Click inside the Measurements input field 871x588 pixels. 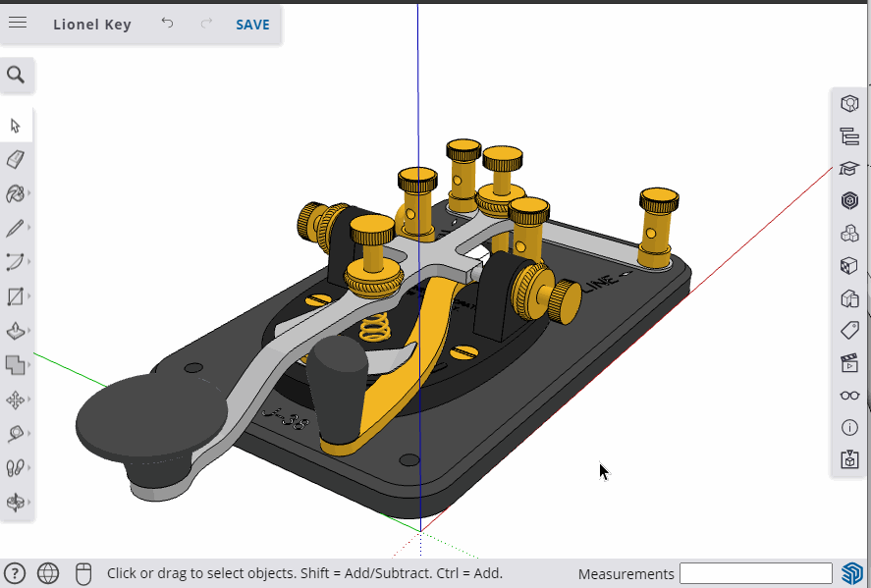(x=756, y=573)
